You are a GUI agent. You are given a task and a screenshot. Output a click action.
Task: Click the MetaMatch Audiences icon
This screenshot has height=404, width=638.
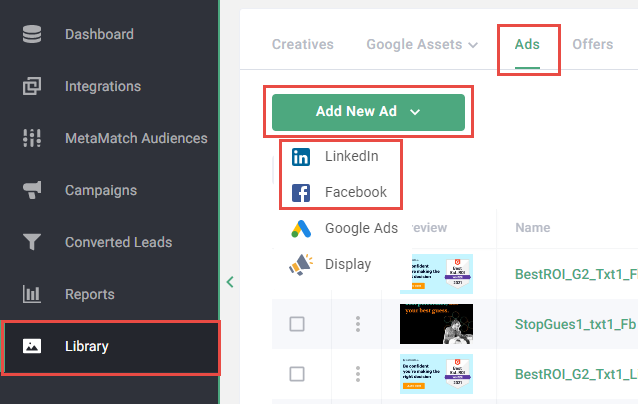(x=32, y=139)
